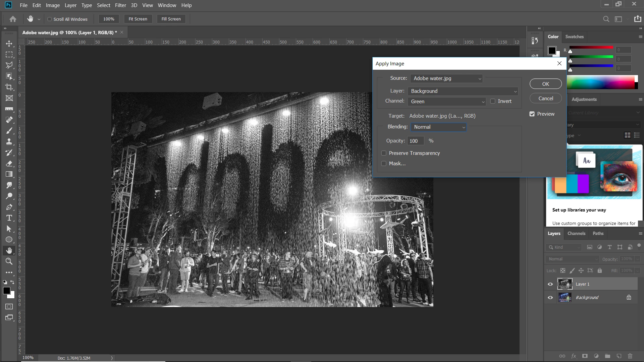Viewport: 644px width, 362px height.
Task: Click the Fit Screen button
Action: [x=138, y=19]
